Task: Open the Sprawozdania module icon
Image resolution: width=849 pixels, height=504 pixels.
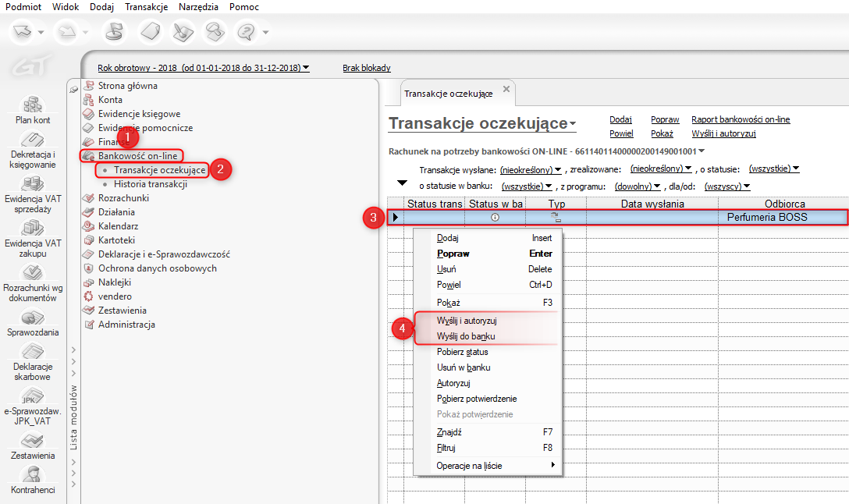Action: (33, 318)
